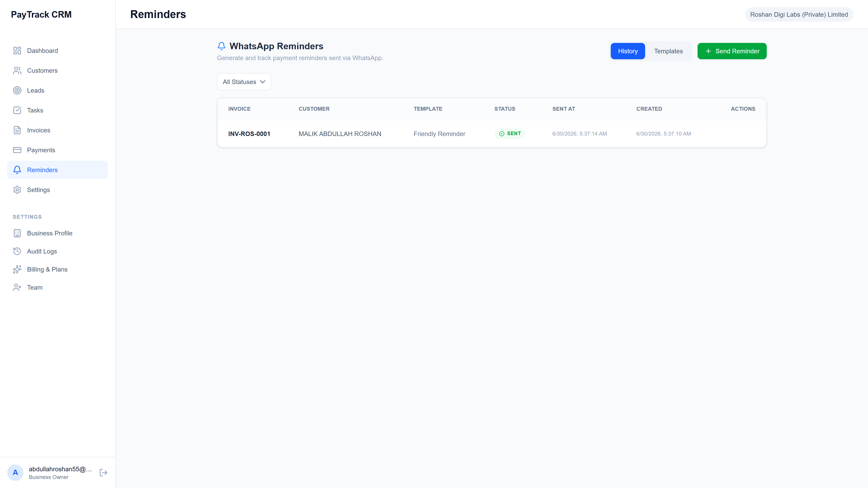The image size is (868, 488).
Task: Click the logout arrow icon
Action: click(x=104, y=472)
